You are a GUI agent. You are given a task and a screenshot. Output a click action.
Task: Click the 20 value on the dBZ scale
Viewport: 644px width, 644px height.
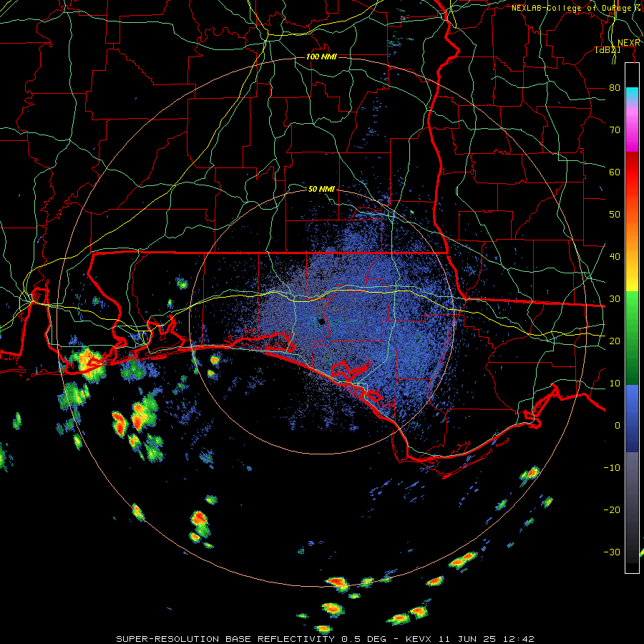[x=615, y=341]
